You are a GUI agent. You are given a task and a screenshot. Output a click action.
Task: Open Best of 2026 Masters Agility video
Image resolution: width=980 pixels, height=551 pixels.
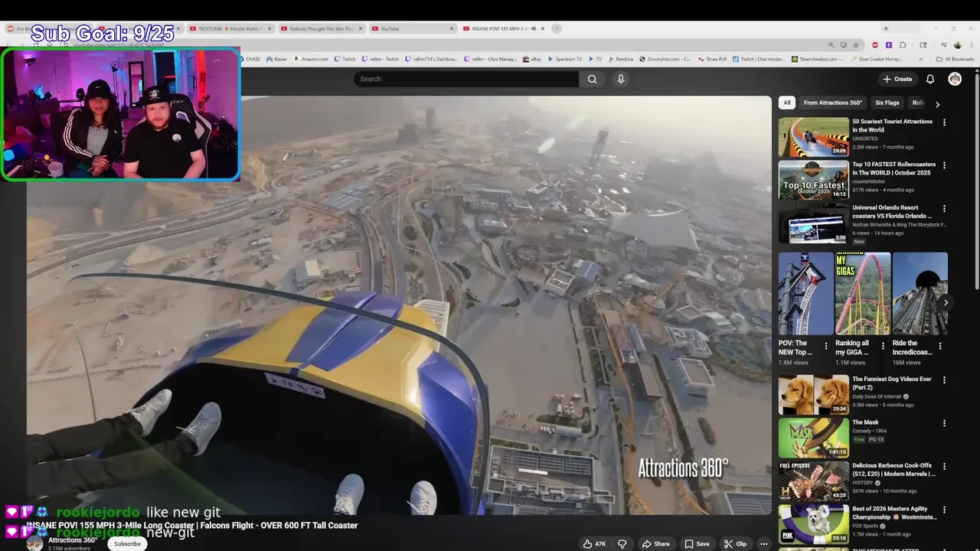tap(813, 523)
